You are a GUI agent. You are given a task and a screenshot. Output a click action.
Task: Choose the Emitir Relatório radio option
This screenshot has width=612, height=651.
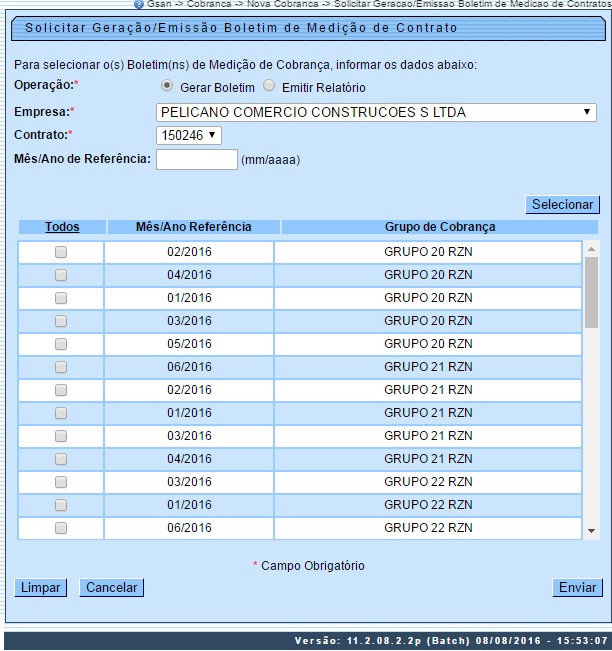pyautogui.click(x=268, y=87)
